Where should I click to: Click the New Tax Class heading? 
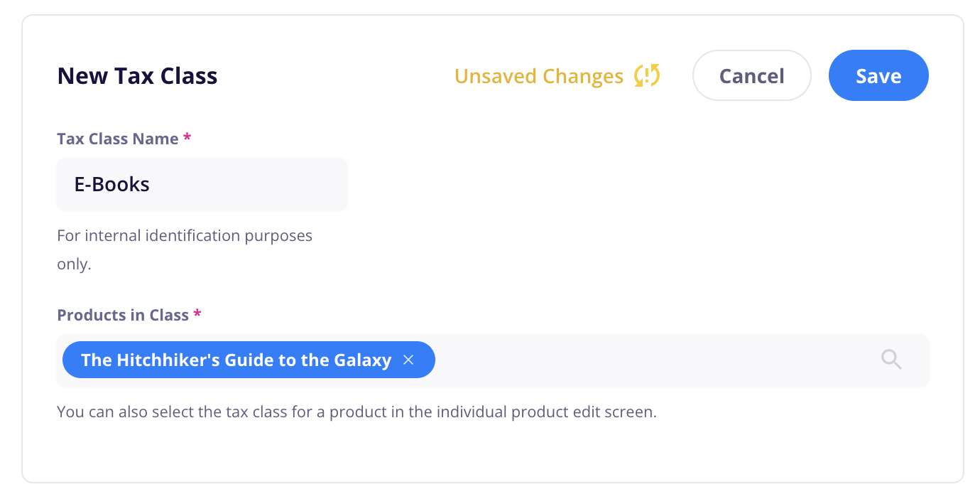coord(137,76)
